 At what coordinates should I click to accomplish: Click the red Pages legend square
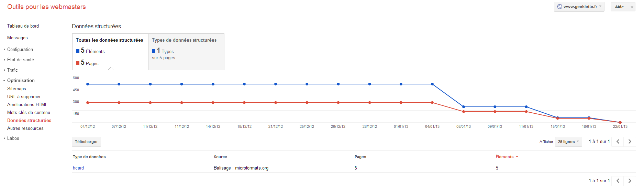pos(78,63)
